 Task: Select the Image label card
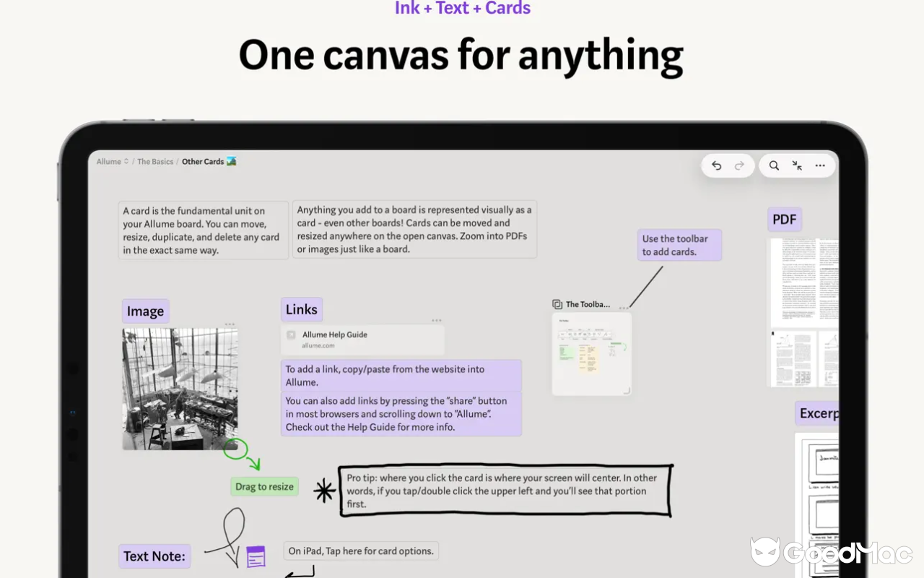[146, 311]
